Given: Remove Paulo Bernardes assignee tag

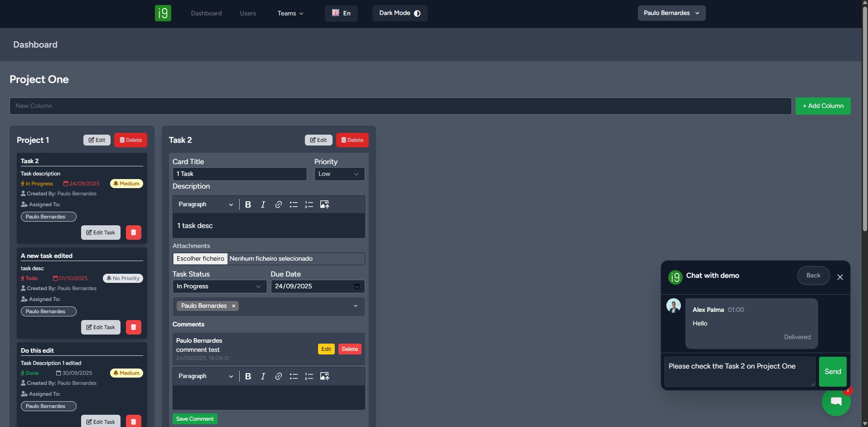Looking at the screenshot, I should tap(234, 306).
